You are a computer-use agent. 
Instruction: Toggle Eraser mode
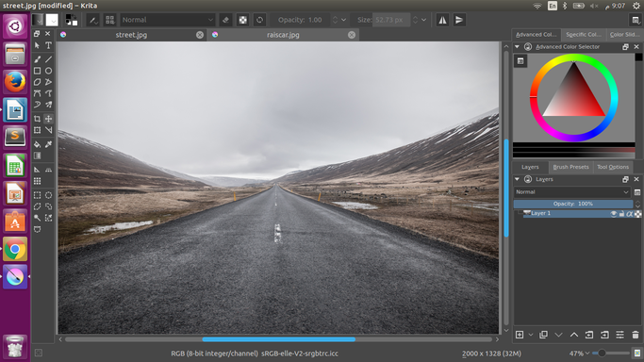pos(225,20)
